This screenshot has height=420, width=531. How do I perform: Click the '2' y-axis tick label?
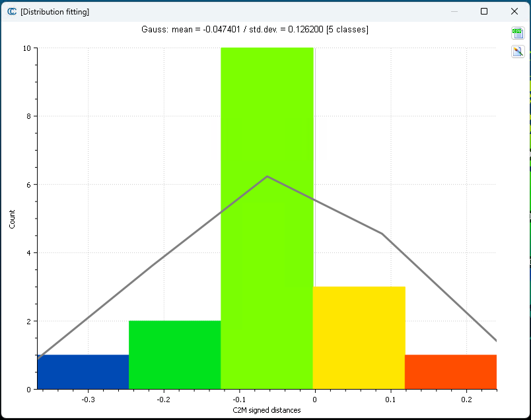click(x=29, y=321)
